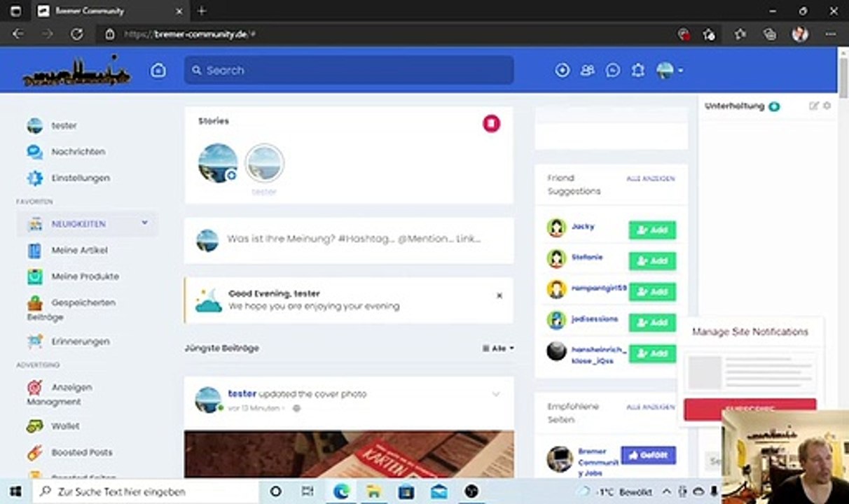This screenshot has width=849, height=504.
Task: Click the compose new chat icon in Unterhaltung
Action: (x=813, y=106)
